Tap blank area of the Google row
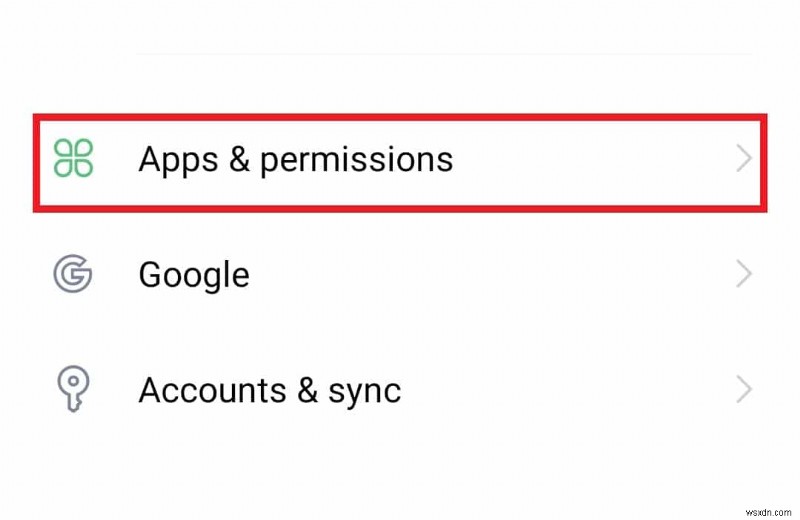The image size is (800, 520). [x=500, y=274]
